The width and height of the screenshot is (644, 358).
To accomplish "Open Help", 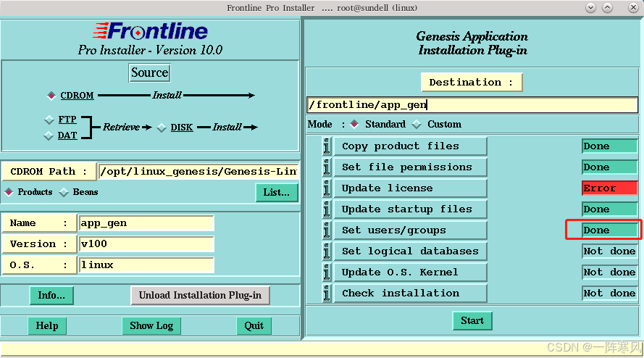I will pyautogui.click(x=47, y=326).
